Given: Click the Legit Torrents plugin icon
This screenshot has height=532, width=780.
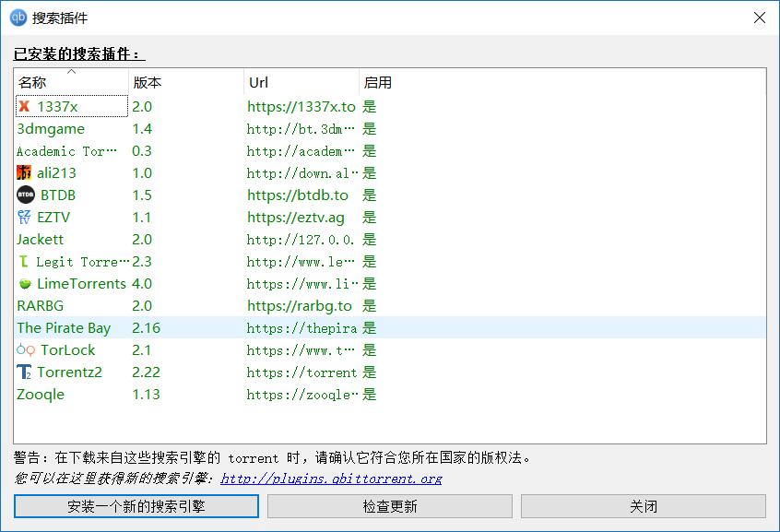Looking at the screenshot, I should coord(23,261).
